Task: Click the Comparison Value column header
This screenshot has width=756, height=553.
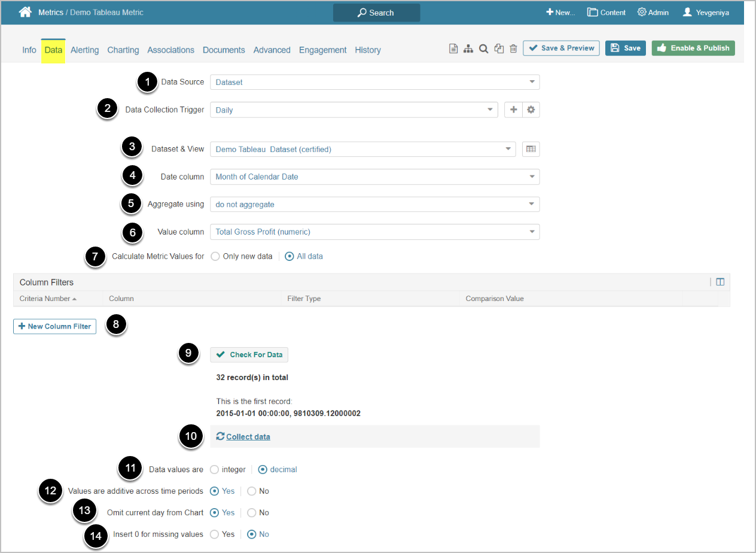Action: 495,298
